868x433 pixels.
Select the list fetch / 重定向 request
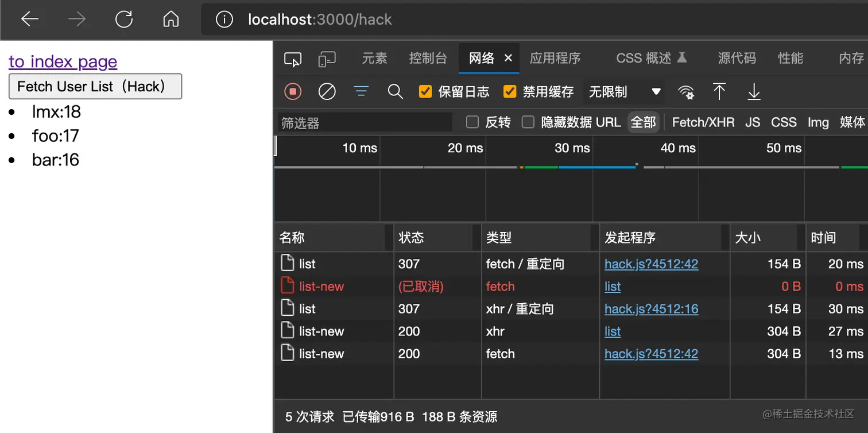[571, 264]
